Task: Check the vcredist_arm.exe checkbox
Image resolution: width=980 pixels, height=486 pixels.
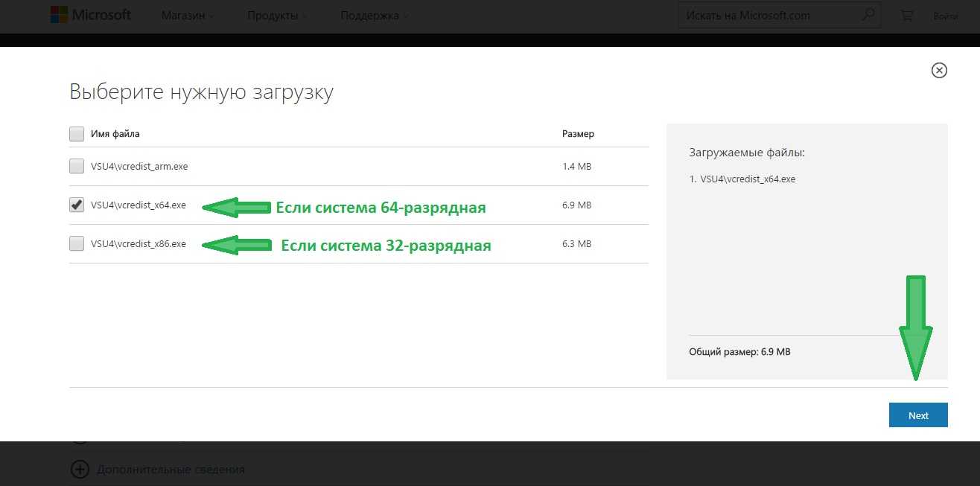Action: click(x=77, y=166)
